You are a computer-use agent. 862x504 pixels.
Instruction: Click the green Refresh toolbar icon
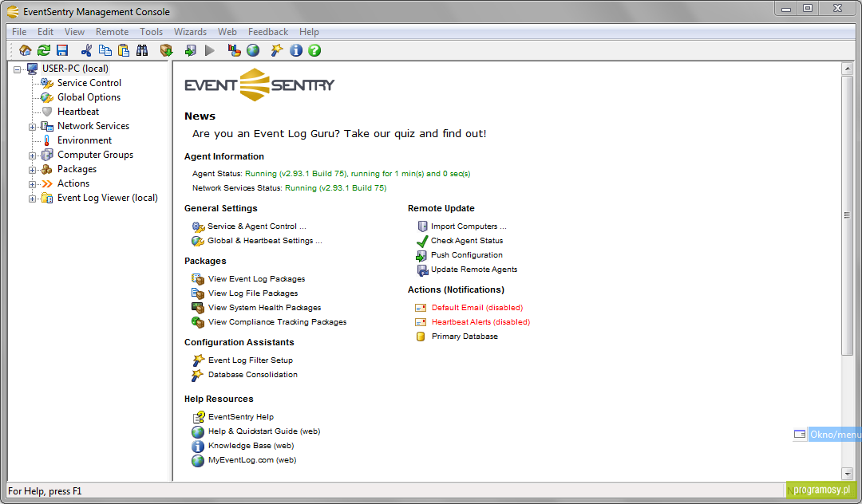(44, 50)
